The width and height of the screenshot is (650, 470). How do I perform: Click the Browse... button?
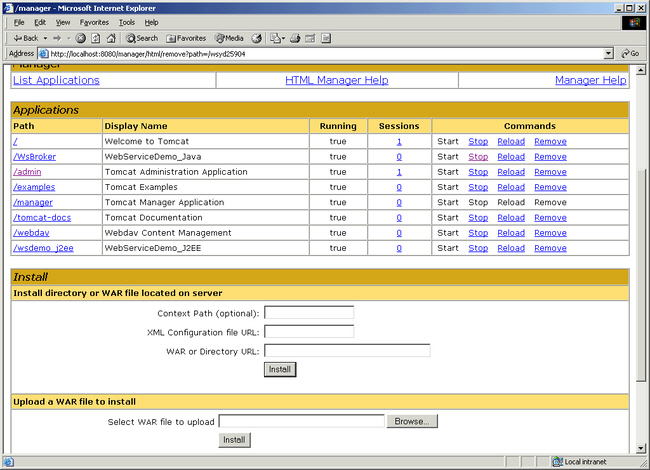tap(412, 421)
